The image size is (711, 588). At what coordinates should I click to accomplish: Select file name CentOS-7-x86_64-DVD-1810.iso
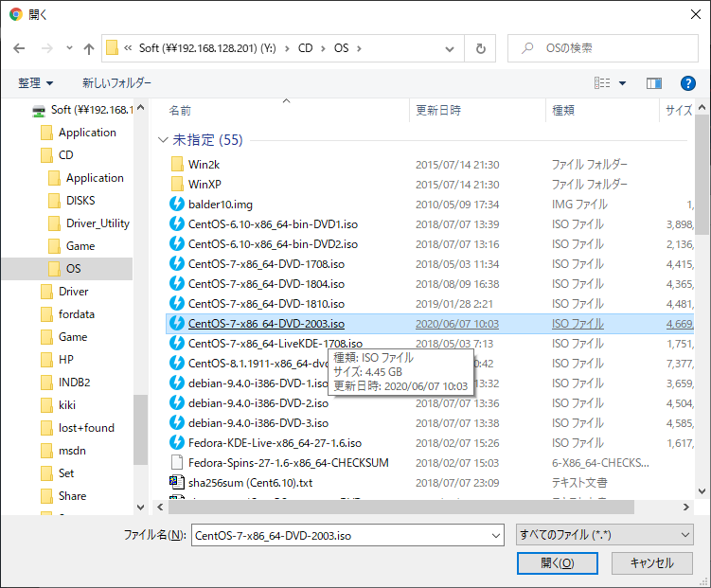tap(266, 304)
